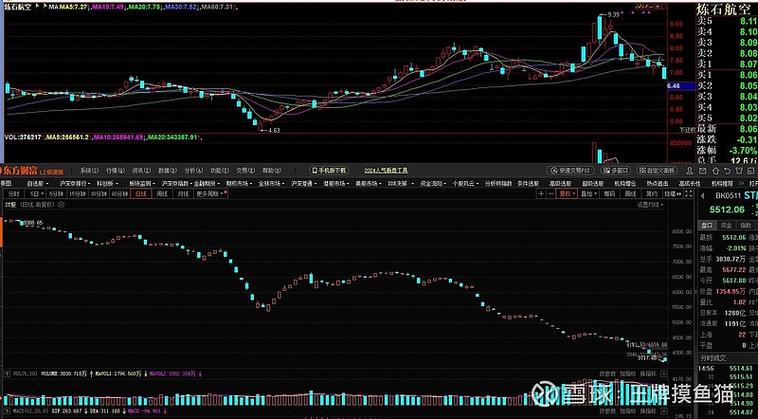Switch to 周线 weekly chart tab
The height and width of the screenshot is (419, 758).
point(161,194)
